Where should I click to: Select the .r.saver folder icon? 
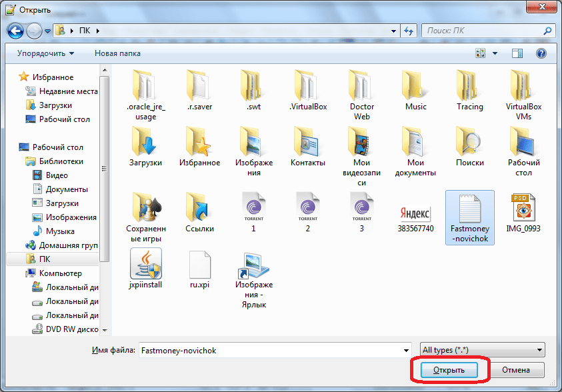point(199,85)
